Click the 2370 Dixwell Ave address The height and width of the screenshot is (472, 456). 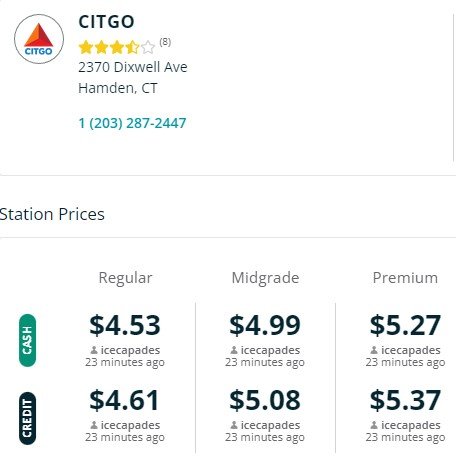pyautogui.click(x=133, y=67)
